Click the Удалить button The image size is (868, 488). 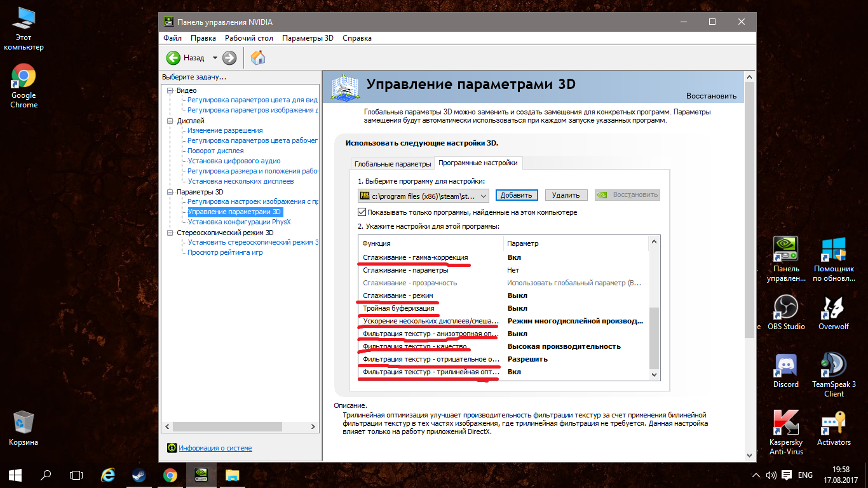click(x=566, y=195)
